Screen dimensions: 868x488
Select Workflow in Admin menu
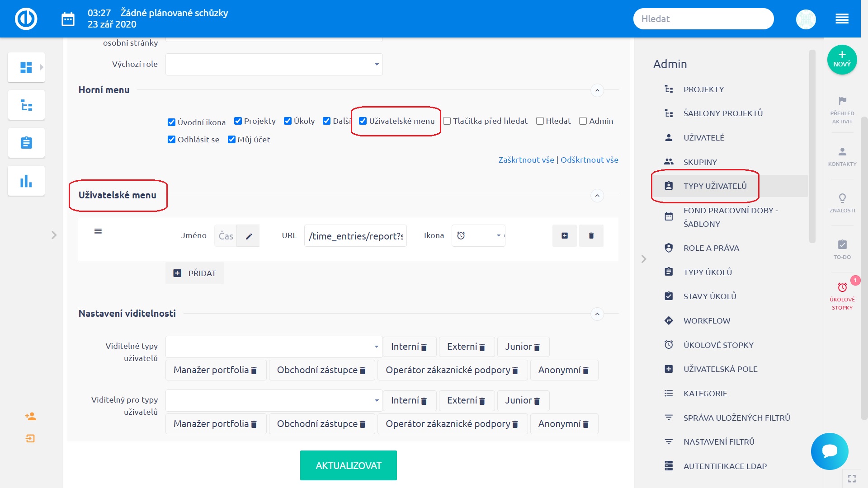[x=707, y=321]
